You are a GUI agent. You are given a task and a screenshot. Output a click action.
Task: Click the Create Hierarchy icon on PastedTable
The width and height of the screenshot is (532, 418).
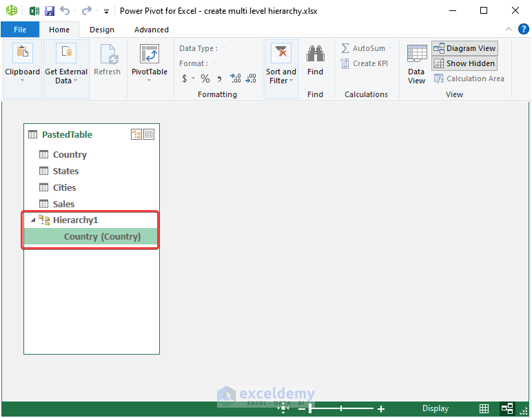[136, 134]
